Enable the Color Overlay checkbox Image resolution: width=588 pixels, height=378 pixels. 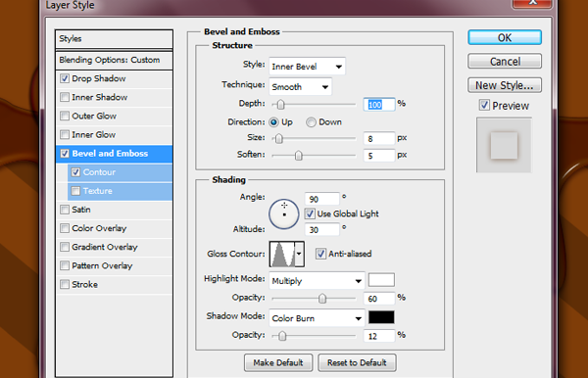click(x=65, y=228)
